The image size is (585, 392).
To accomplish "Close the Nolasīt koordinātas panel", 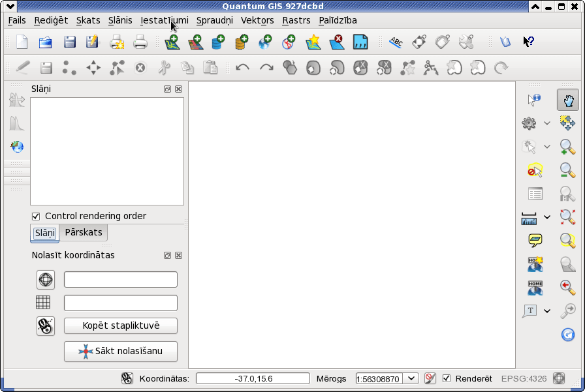I will [179, 255].
